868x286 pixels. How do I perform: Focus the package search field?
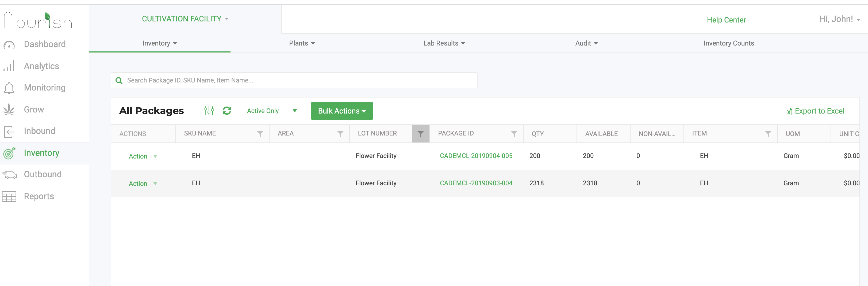coord(294,80)
